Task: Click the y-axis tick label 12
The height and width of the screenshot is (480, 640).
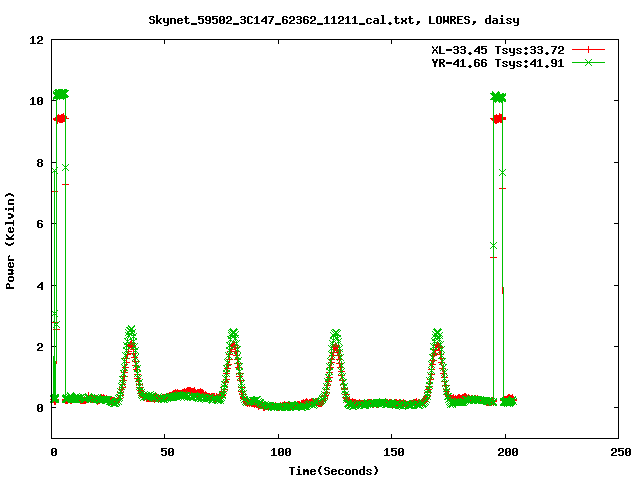Action: 36,40
